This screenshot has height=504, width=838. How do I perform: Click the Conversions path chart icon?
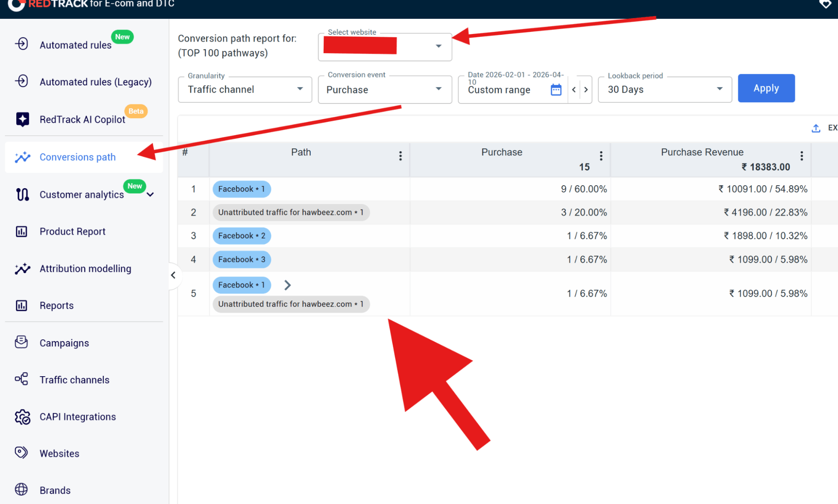(22, 157)
